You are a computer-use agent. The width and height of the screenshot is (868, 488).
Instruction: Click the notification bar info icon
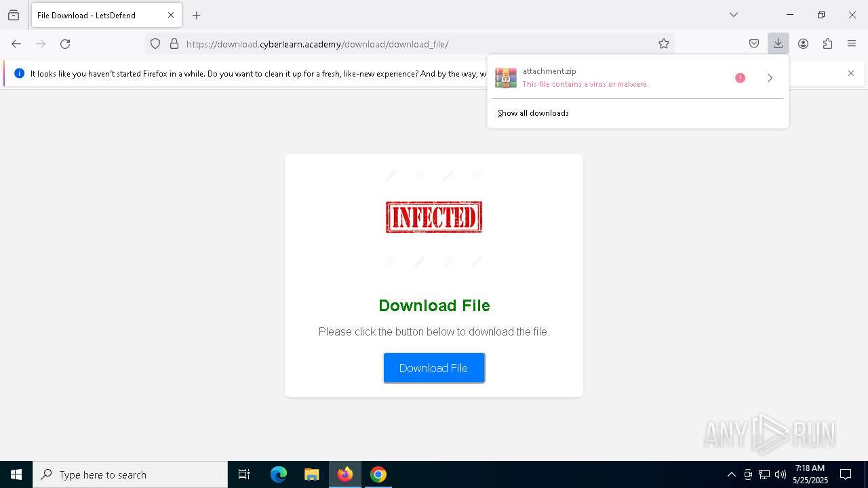click(x=19, y=73)
